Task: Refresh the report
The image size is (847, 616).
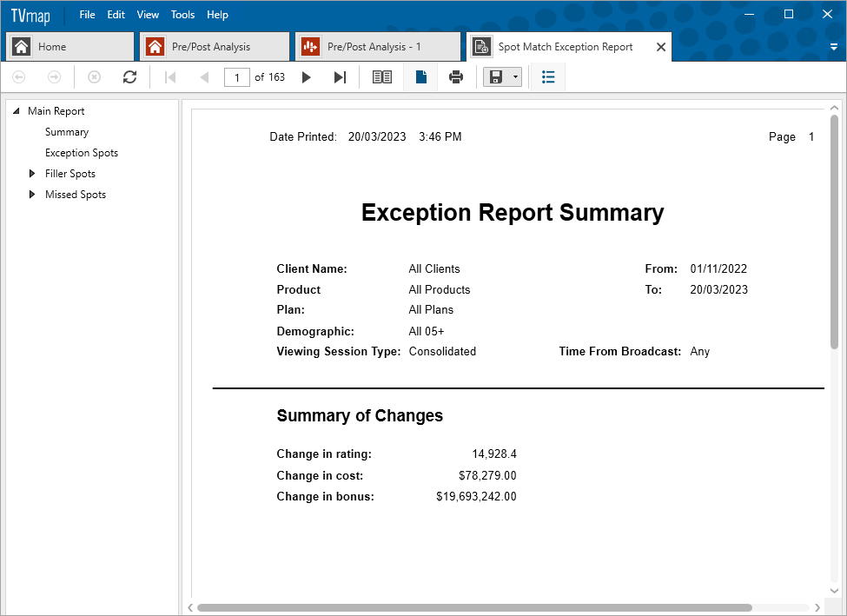Action: click(129, 77)
